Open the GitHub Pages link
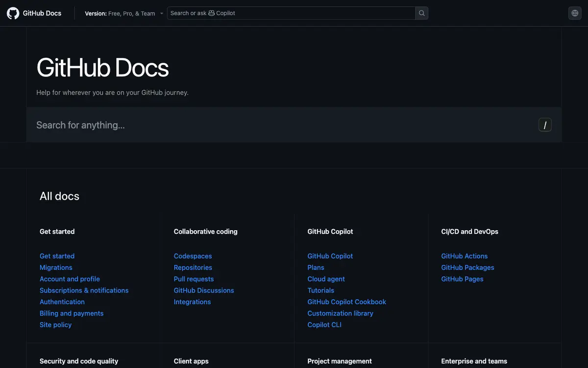This screenshot has width=588, height=368. (463, 279)
